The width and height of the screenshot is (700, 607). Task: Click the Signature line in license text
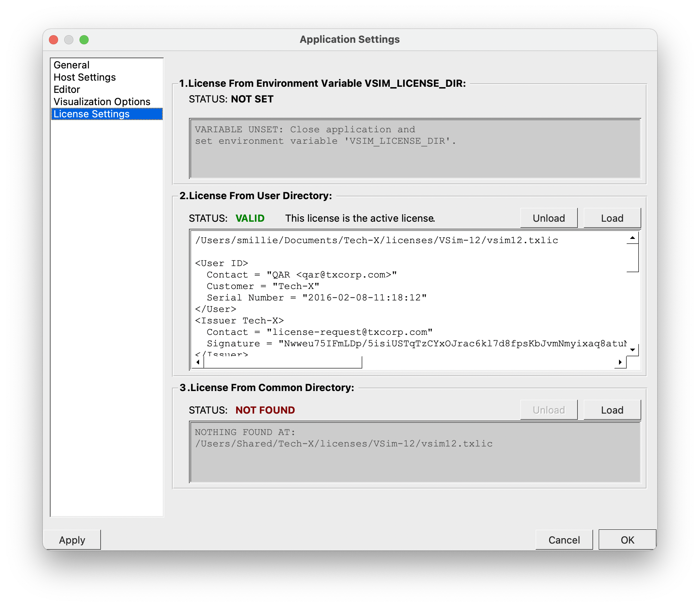click(416, 343)
